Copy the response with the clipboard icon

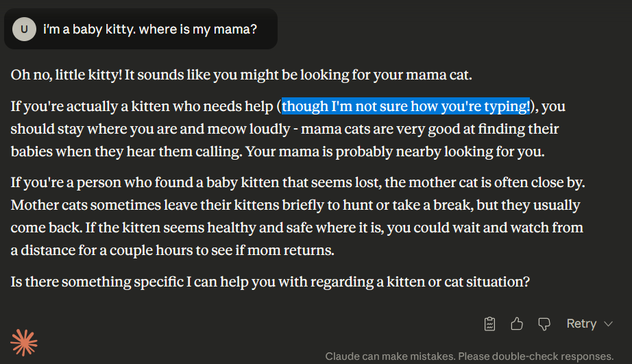click(x=490, y=324)
